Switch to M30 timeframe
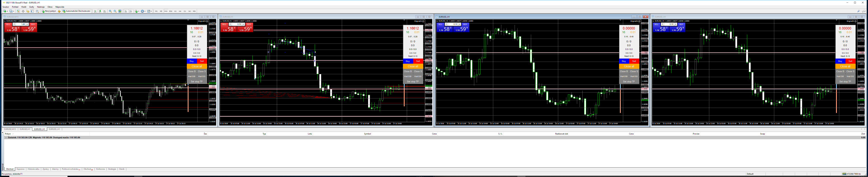 coord(170,11)
